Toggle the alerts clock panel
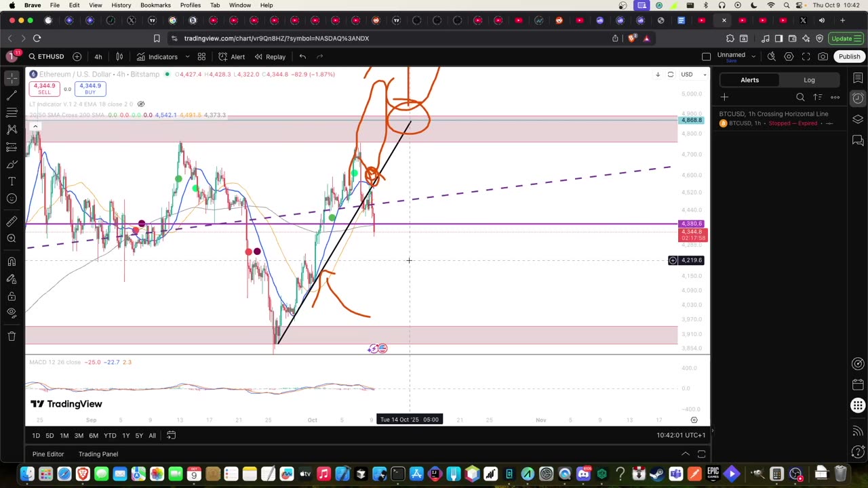The width and height of the screenshot is (868, 488). click(858, 98)
